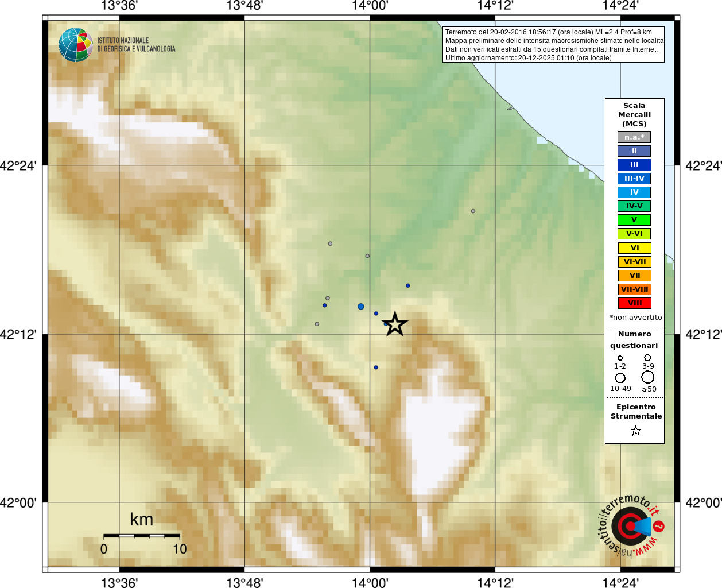
Task: Select the 1-2 questionnaires circle symbol
Action: 620,358
